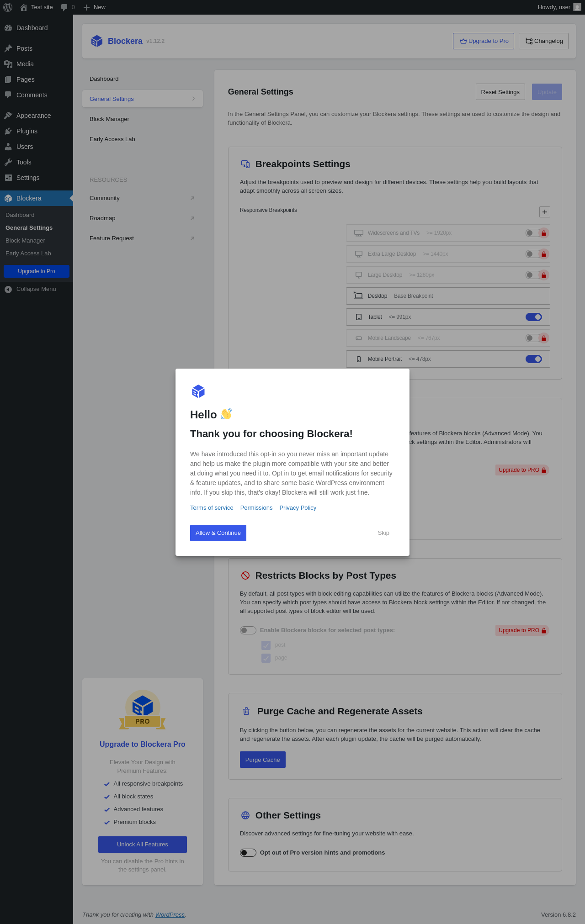The height and width of the screenshot is (924, 585).
Task: Click the Reset Settings button
Action: pos(500,92)
